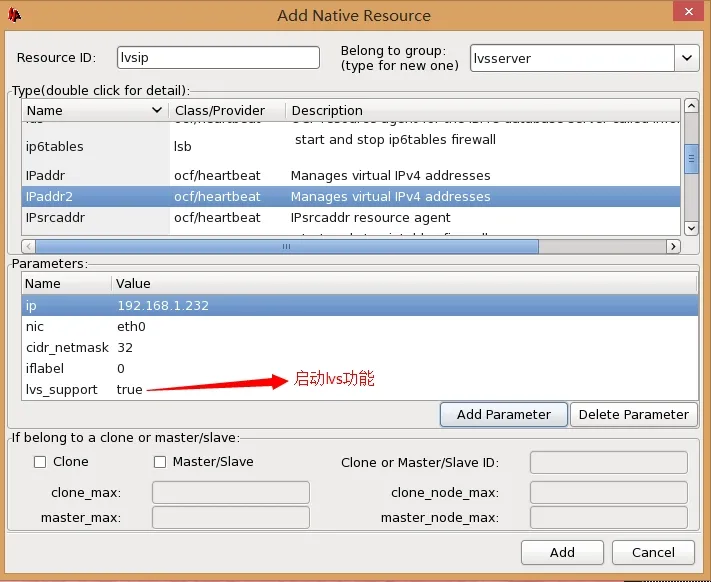This screenshot has height=582, width=711.
Task: Select the iflabel parameter row
Action: click(360, 369)
